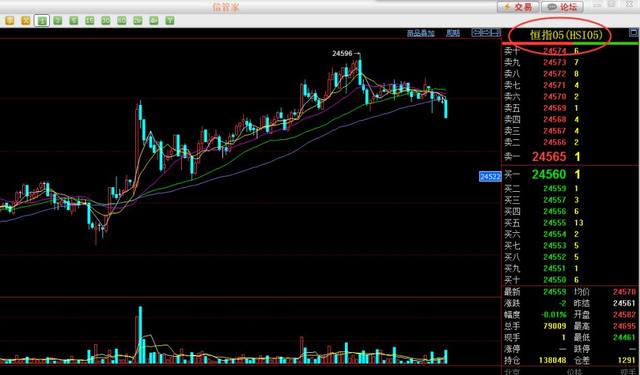The height and width of the screenshot is (375, 640).
Task: Select the 30-minute period toolbar icon
Action: (106, 20)
